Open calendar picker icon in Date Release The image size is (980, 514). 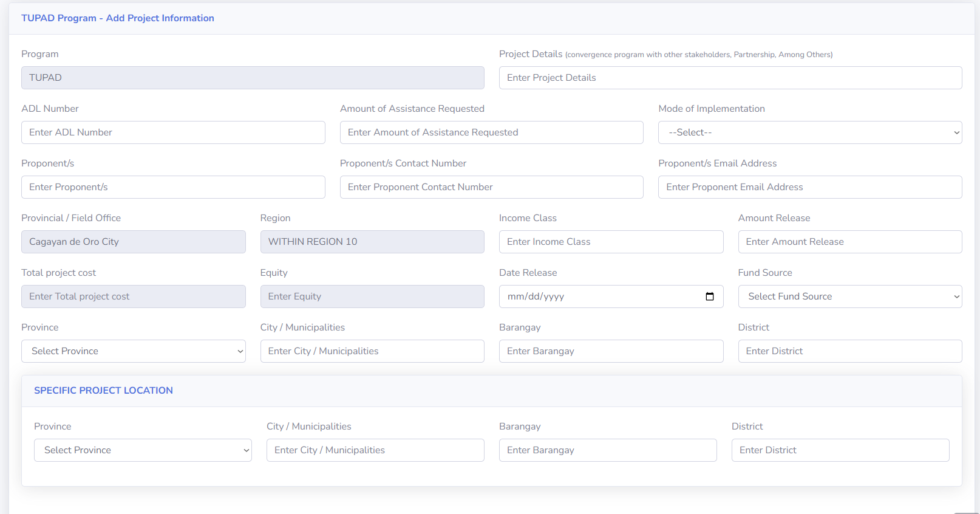pyautogui.click(x=709, y=296)
